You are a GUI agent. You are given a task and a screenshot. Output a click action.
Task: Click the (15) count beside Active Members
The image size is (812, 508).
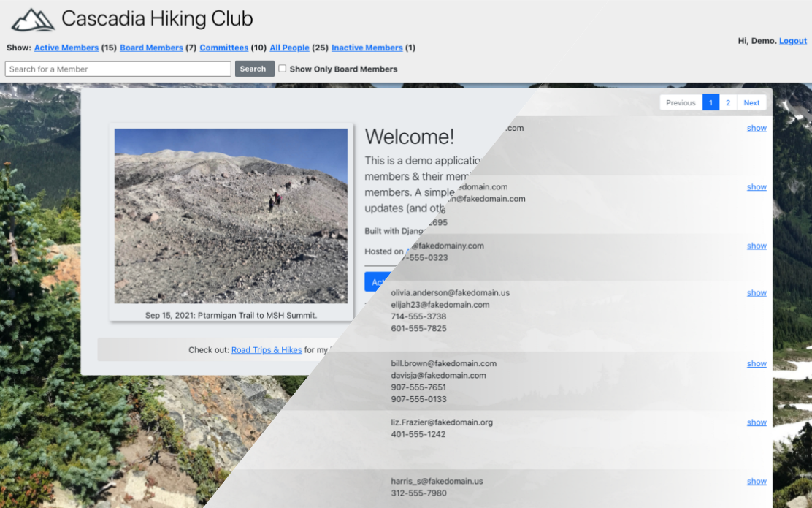click(109, 48)
